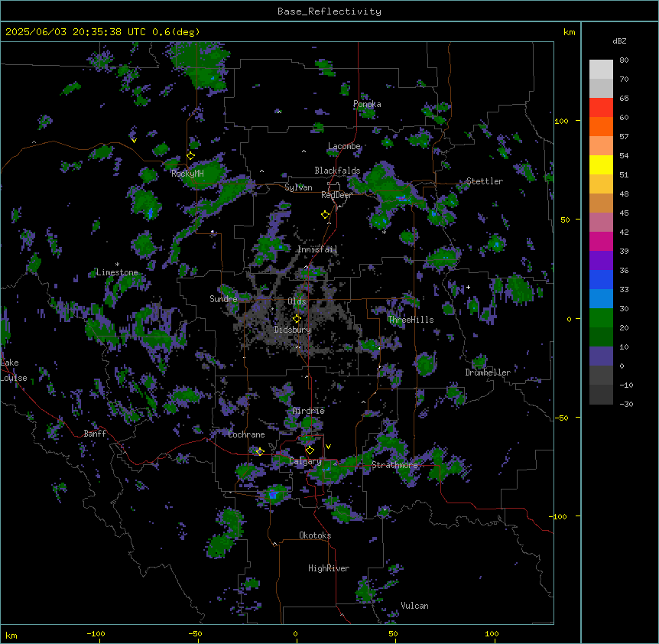
Task: Click the Cochrane label
Action: pos(246,434)
